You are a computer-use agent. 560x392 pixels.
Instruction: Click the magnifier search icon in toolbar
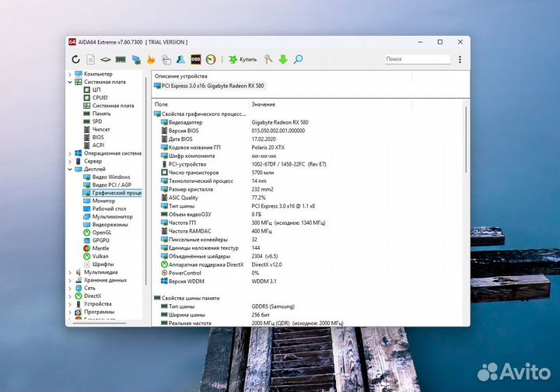coord(298,59)
